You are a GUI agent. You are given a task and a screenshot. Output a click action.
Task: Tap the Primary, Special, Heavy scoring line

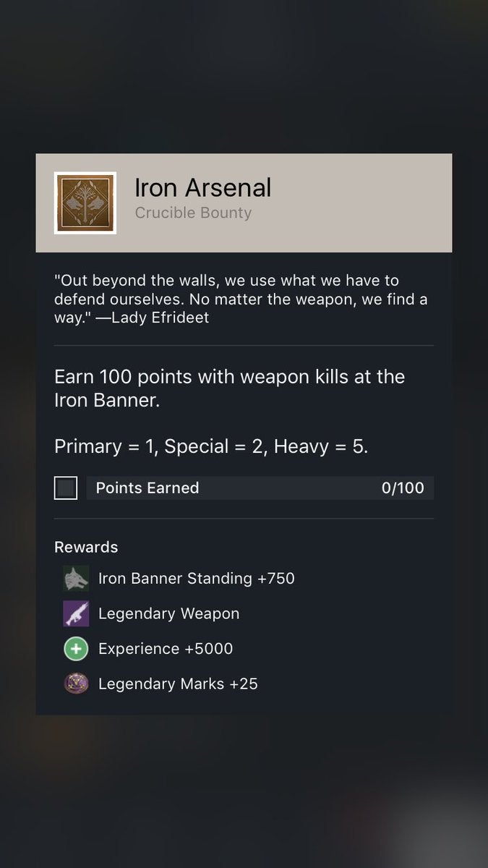[211, 446]
